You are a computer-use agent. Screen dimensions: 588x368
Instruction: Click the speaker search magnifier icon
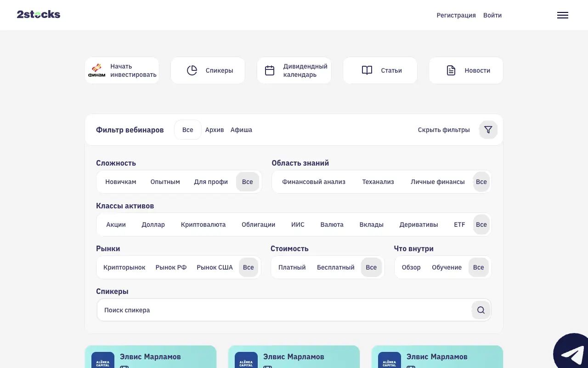coord(481,310)
